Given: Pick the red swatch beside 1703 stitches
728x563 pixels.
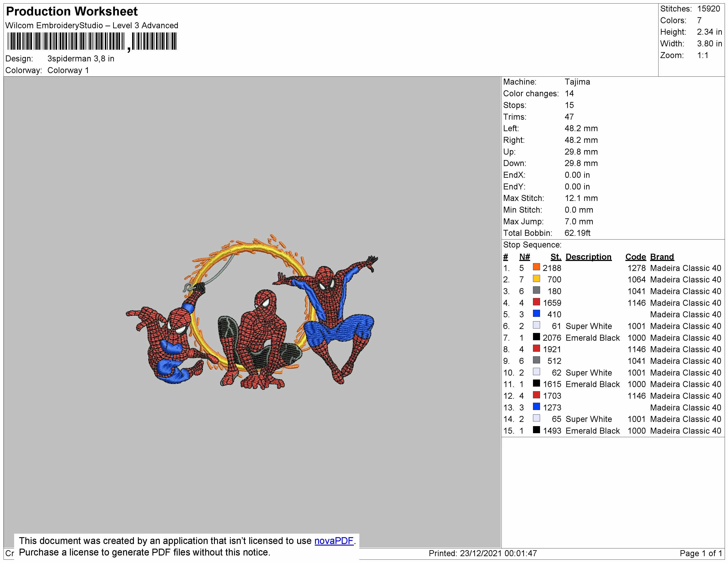Looking at the screenshot, I should click(x=536, y=395).
